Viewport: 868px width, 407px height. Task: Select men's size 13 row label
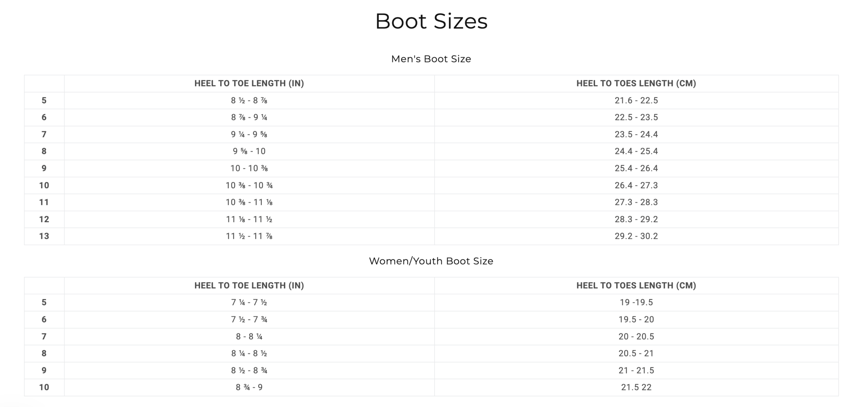[x=44, y=236]
